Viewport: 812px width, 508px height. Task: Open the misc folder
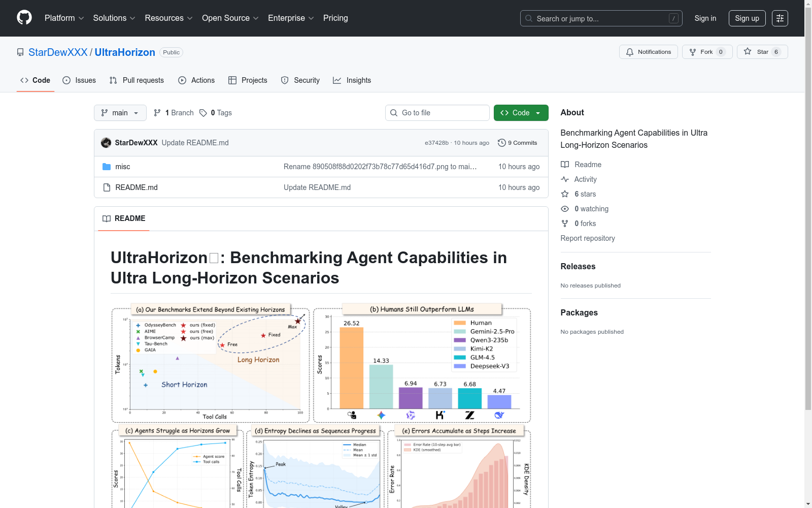click(x=123, y=167)
